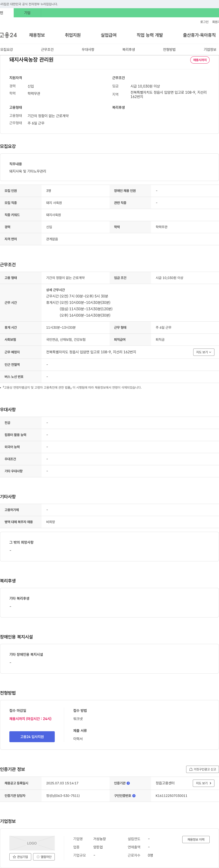Click the company LOGO placeholder image
The width and height of the screenshot is (219, 868).
tap(32, 843)
